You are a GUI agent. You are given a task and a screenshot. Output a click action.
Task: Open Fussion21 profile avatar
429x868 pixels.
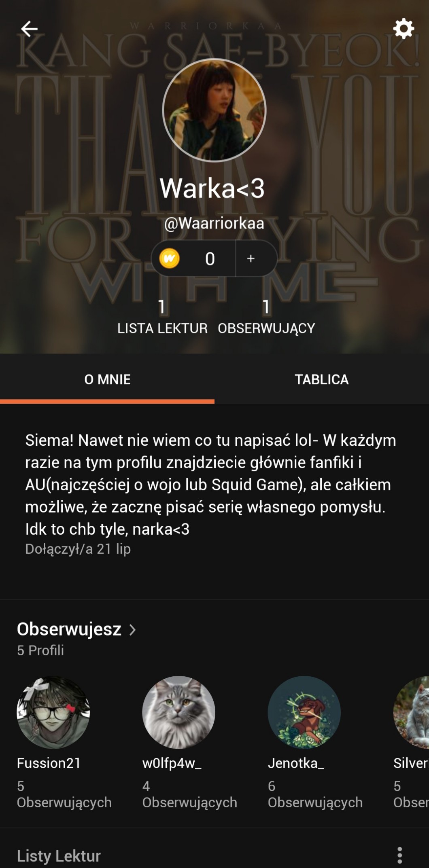53,712
